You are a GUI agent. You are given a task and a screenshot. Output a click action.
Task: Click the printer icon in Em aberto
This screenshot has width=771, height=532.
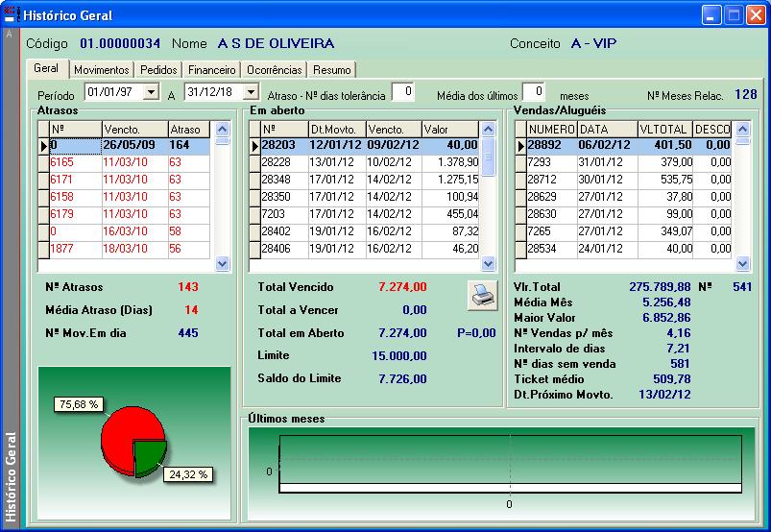coord(482,296)
